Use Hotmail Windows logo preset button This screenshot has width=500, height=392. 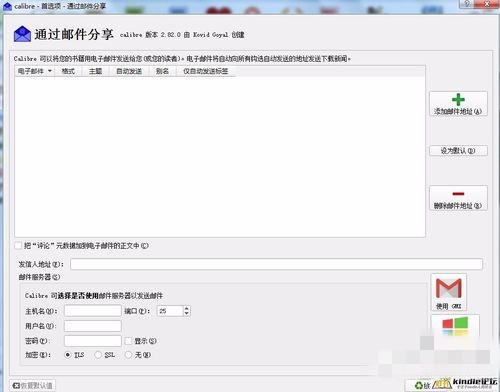tap(455, 328)
